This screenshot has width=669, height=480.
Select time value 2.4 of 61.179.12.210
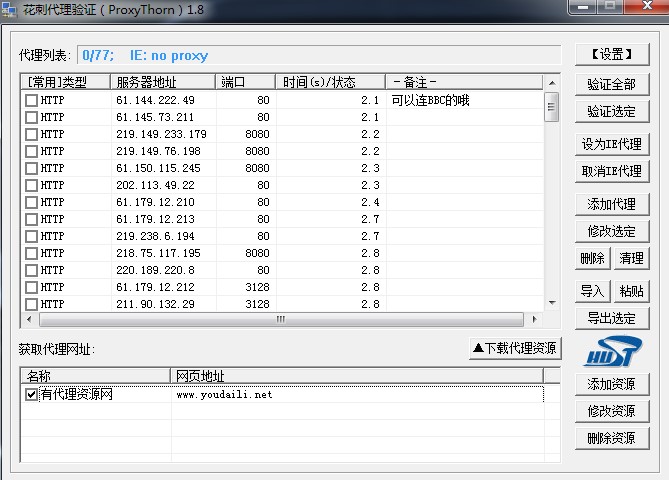pos(370,202)
